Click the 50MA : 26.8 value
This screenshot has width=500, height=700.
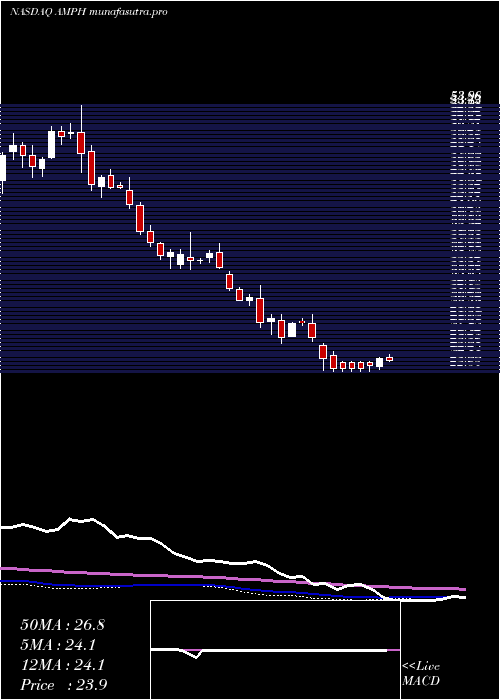click(x=62, y=625)
